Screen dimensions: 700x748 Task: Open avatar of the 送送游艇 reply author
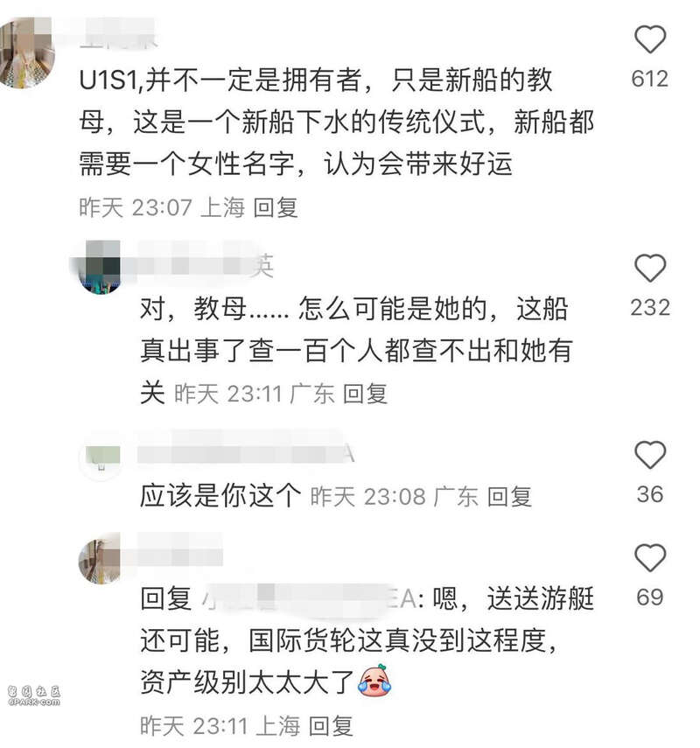click(x=100, y=559)
